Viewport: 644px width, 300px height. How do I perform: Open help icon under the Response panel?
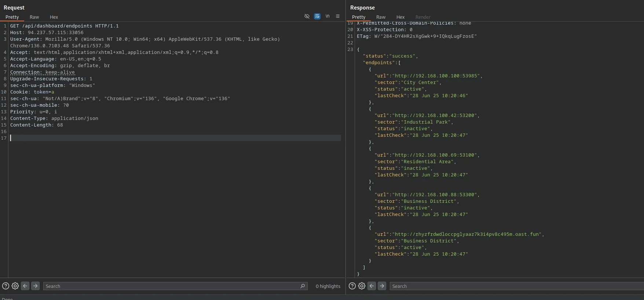click(352, 286)
